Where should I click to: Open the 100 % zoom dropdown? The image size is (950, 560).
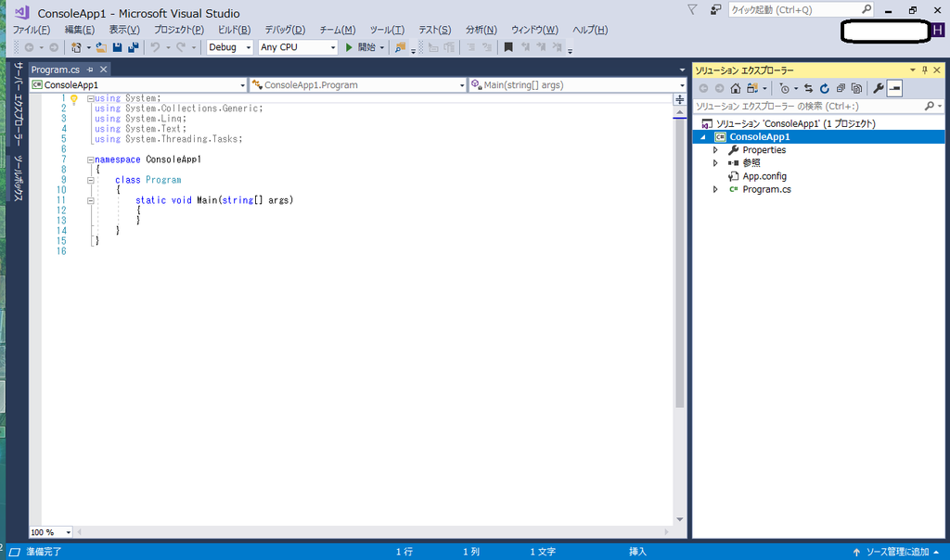[x=68, y=532]
